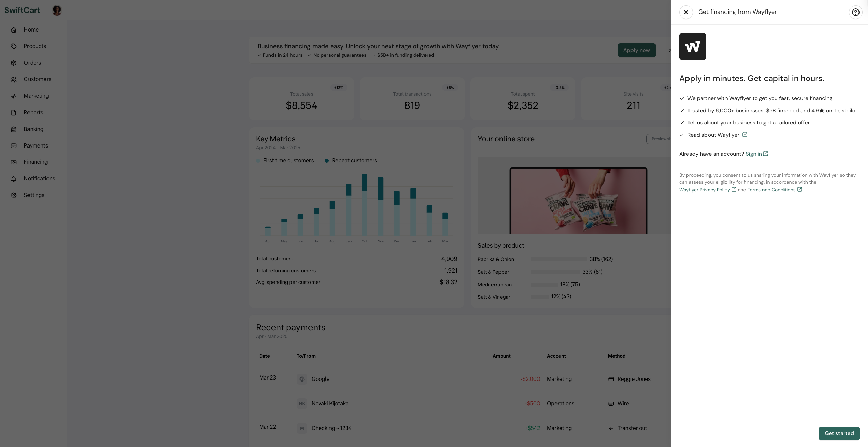Image resolution: width=868 pixels, height=447 pixels.
Task: Click the arrow icon beside Transfer out
Action: point(611,428)
